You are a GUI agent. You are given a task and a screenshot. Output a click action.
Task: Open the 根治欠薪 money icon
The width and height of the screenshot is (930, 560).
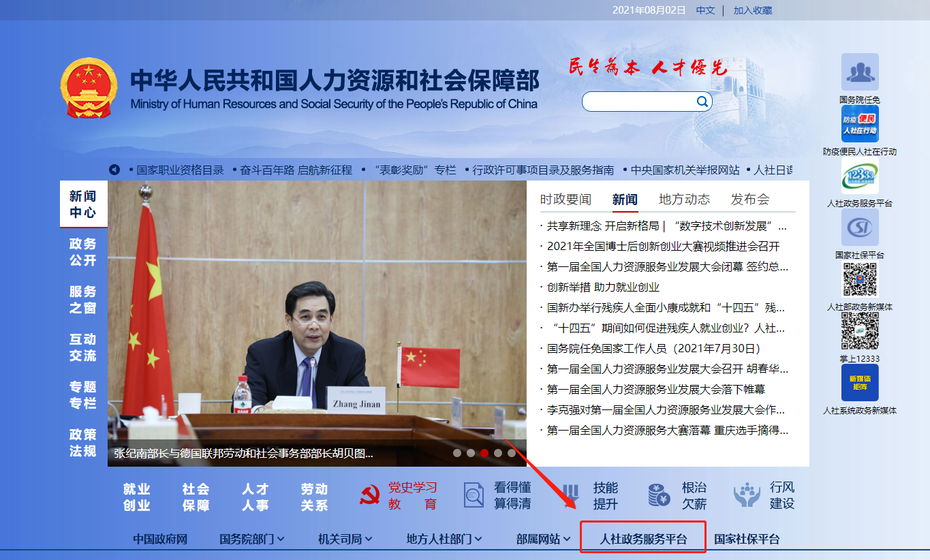(x=659, y=495)
